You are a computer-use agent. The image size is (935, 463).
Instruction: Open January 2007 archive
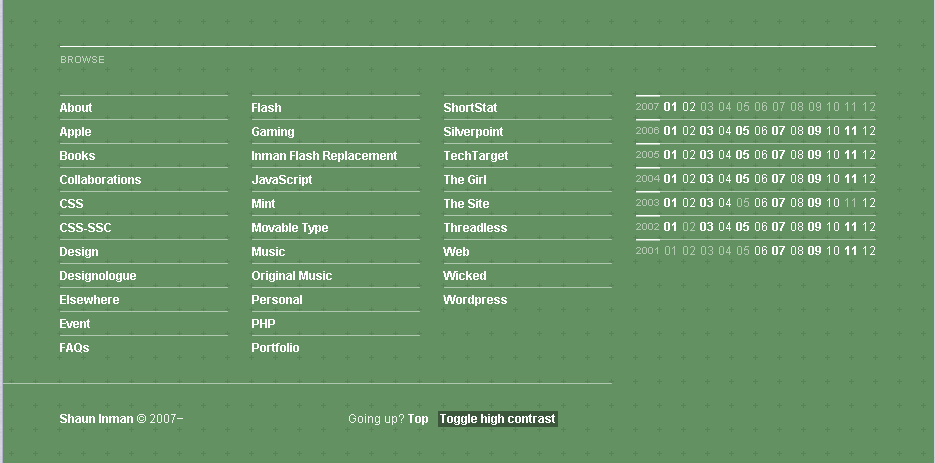(670, 107)
